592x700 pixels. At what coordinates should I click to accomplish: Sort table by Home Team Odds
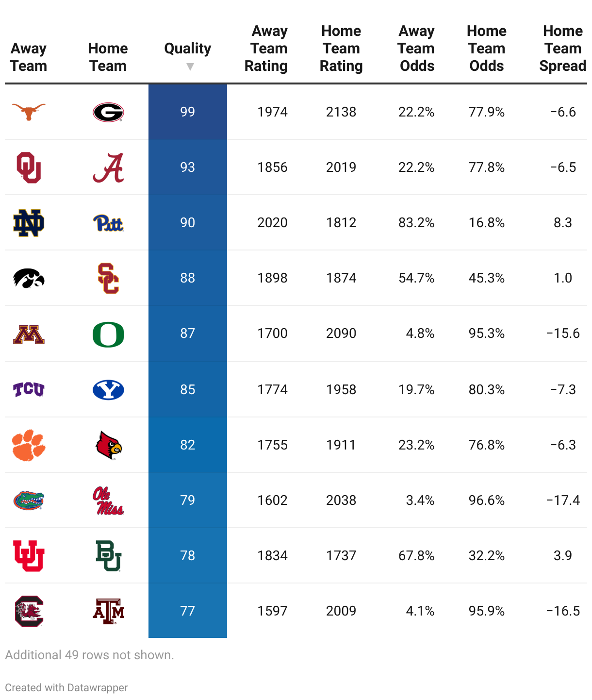click(x=486, y=49)
